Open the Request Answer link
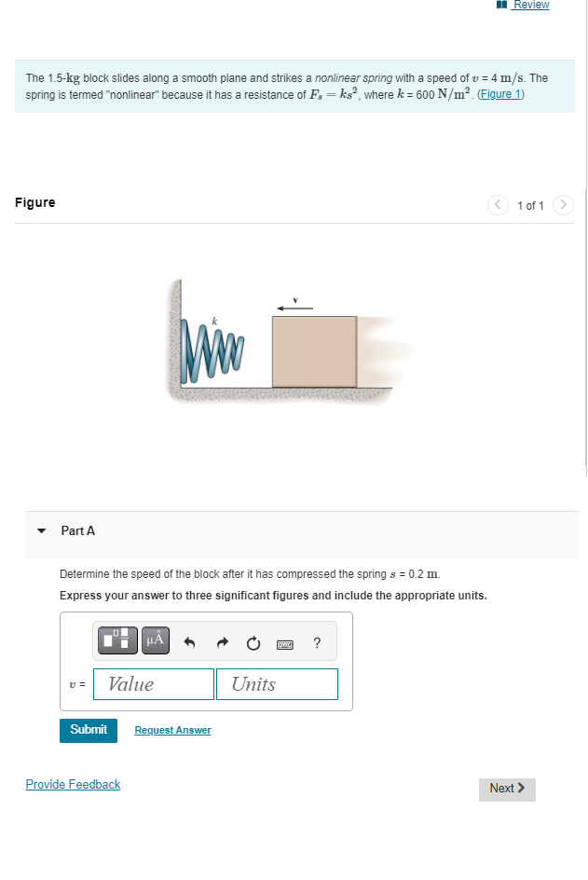This screenshot has width=588, height=880. (172, 730)
